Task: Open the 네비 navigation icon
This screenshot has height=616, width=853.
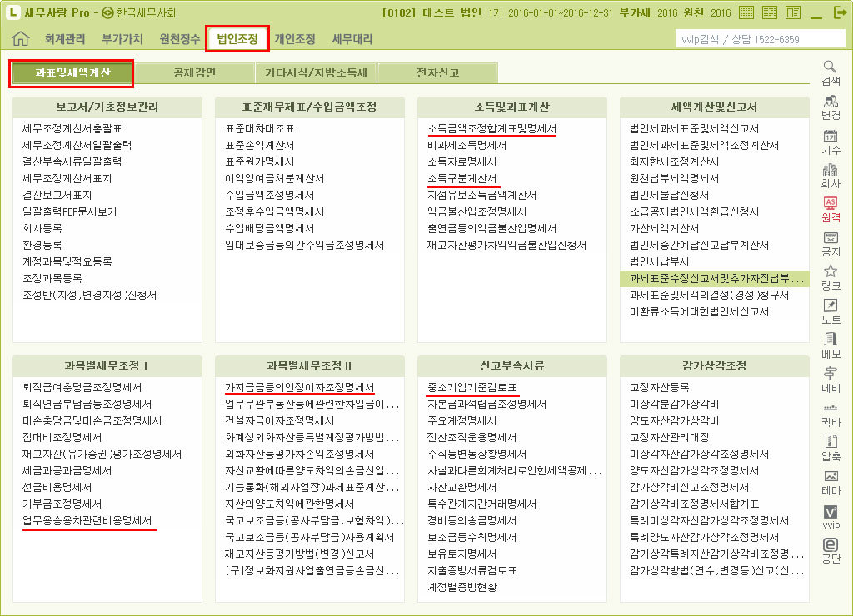Action: click(x=831, y=380)
